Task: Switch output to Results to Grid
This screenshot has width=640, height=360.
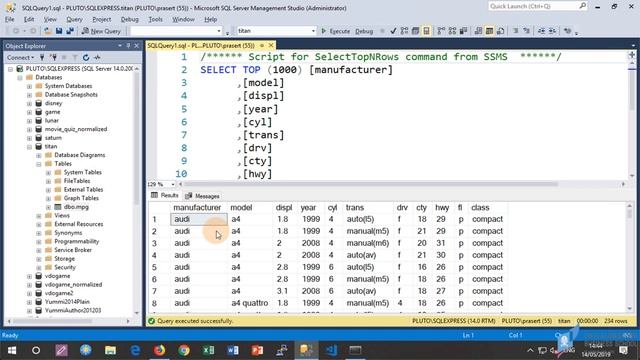Action: click(489, 31)
